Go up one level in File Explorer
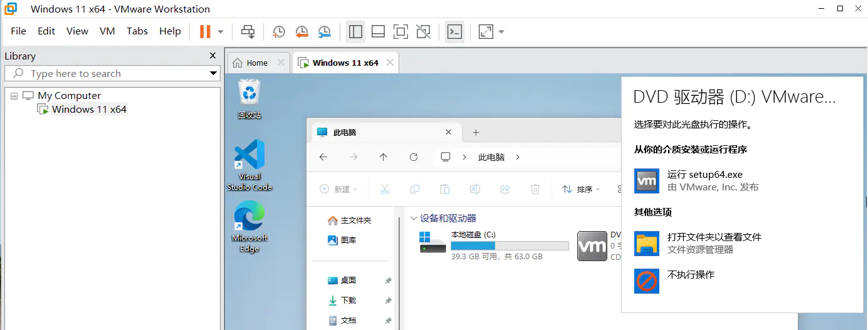This screenshot has width=868, height=330. [x=384, y=157]
